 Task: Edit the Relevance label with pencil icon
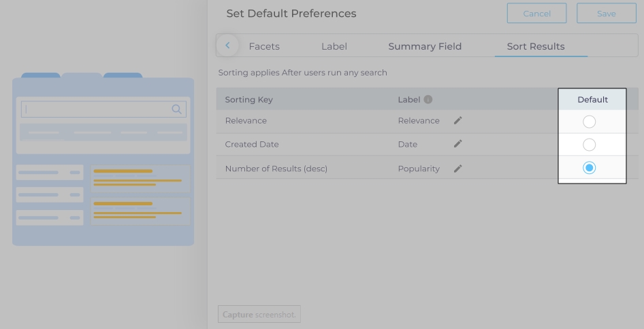[x=457, y=121]
